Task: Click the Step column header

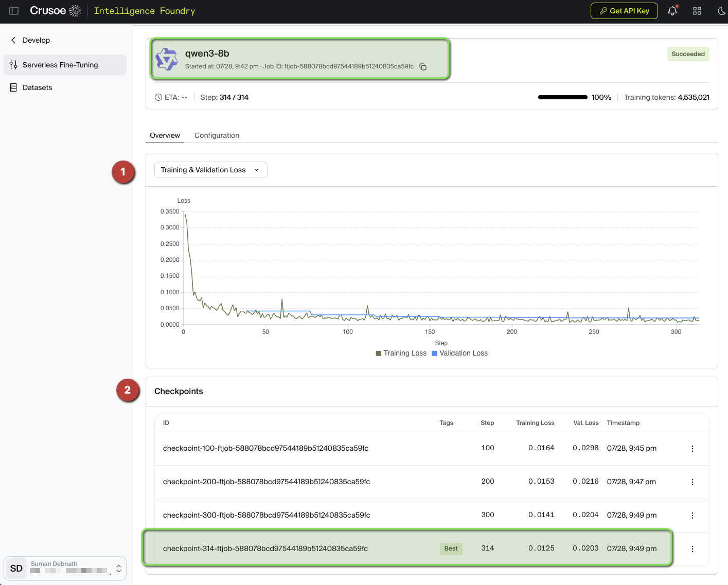Action: 487,423
